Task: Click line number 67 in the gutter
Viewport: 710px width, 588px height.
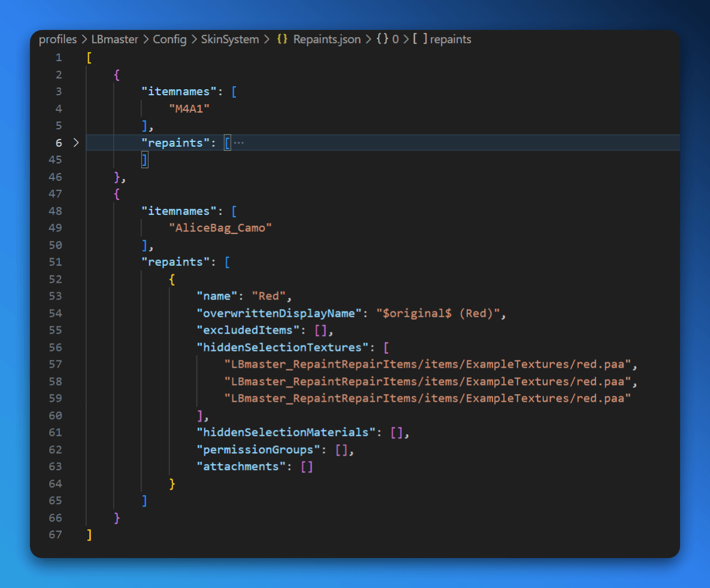Action: point(55,535)
